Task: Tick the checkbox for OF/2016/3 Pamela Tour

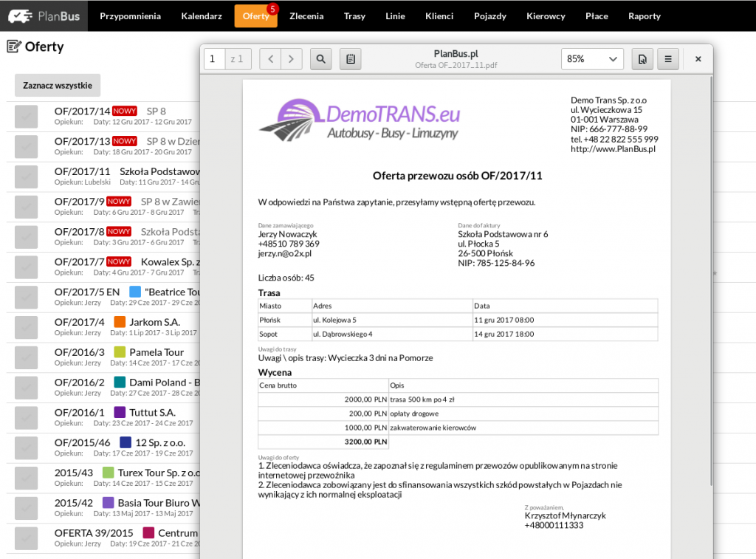Action: (x=27, y=358)
